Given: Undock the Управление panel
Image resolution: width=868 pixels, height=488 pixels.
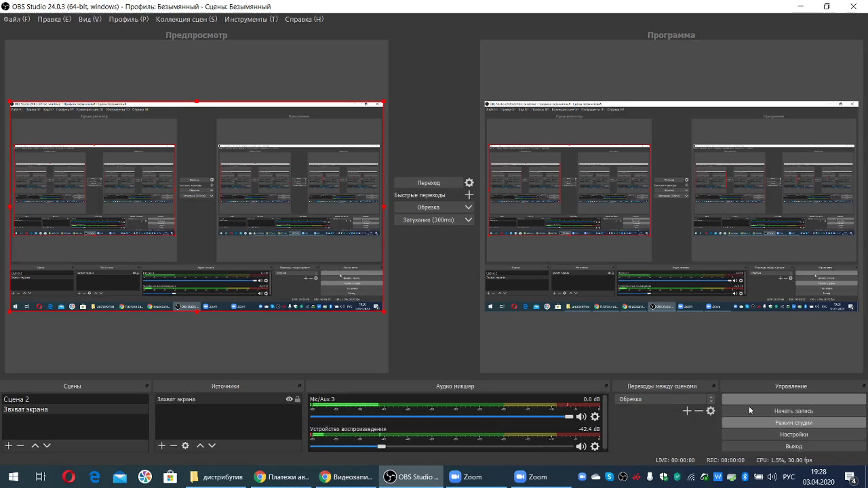Looking at the screenshot, I should coord(864,386).
